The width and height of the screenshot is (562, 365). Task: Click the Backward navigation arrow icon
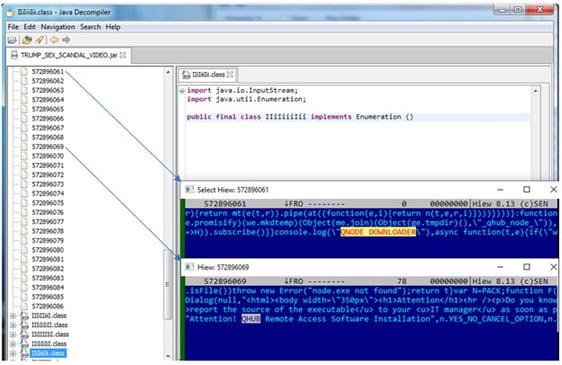(x=54, y=40)
